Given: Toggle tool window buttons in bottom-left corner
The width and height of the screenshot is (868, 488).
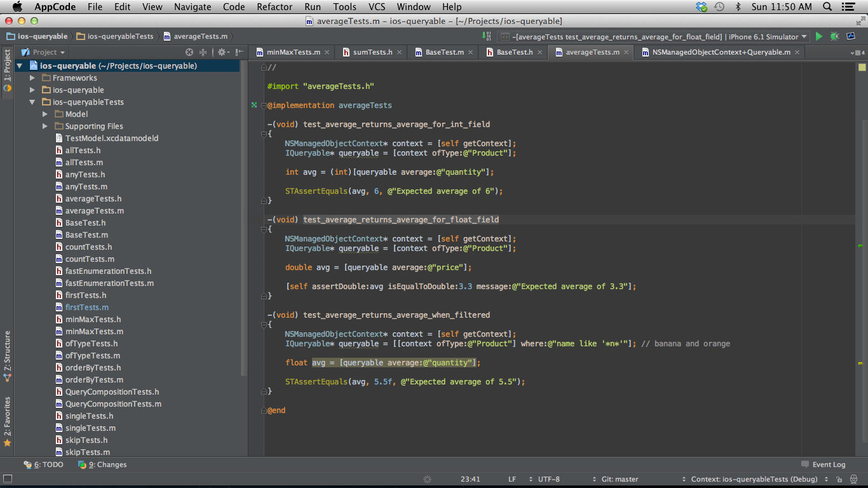Looking at the screenshot, I should [7, 478].
